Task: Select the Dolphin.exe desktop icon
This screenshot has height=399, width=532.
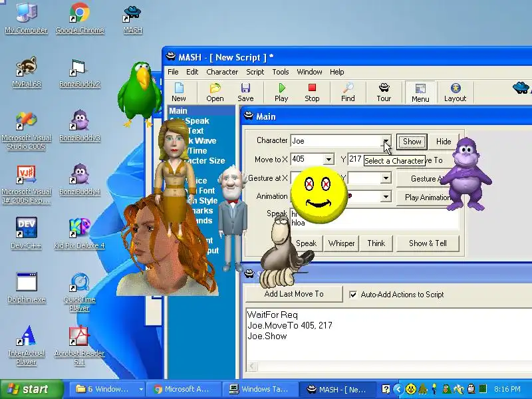Action: point(27,287)
